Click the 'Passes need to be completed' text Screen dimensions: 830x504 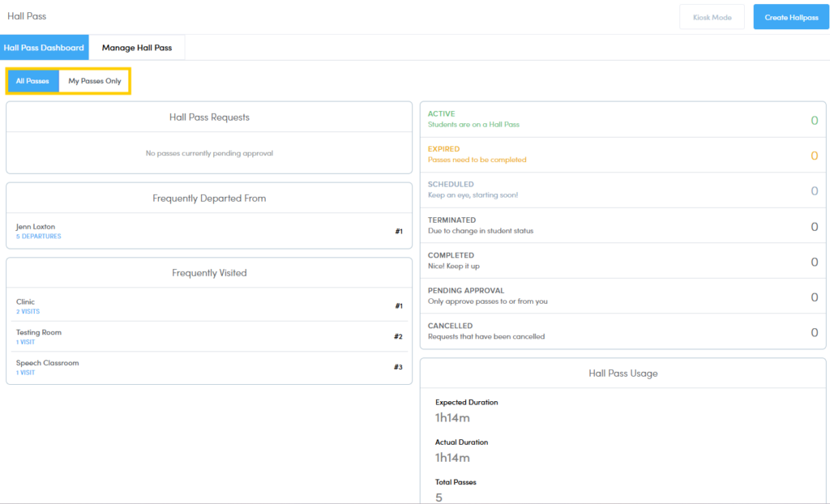[x=477, y=160]
